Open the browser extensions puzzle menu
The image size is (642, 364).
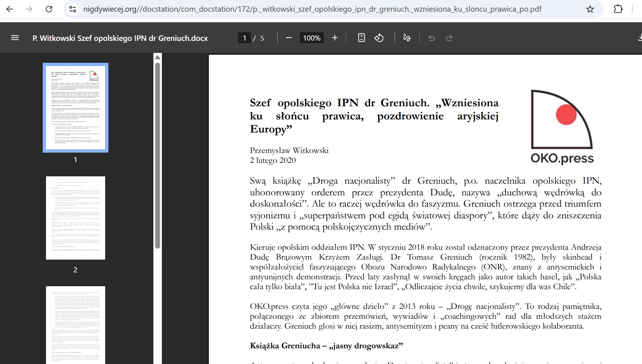coord(618,9)
